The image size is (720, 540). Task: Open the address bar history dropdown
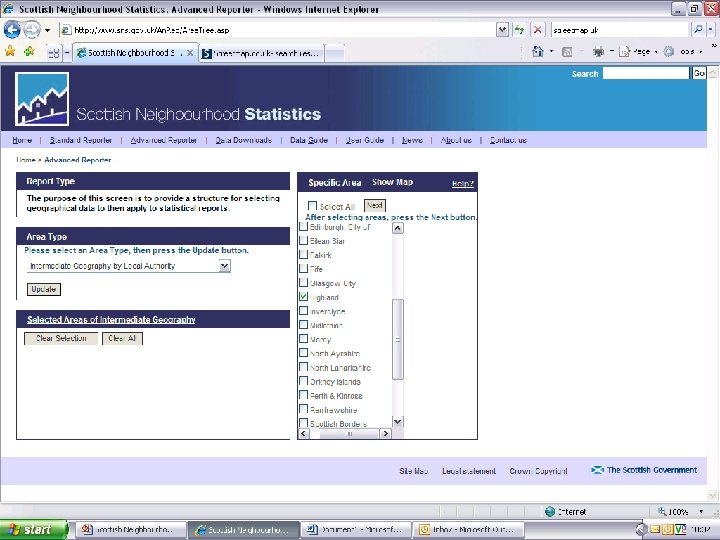502,30
